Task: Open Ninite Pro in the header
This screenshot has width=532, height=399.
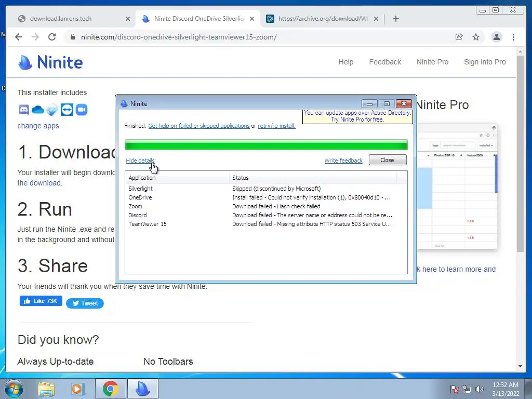Action: coord(432,62)
